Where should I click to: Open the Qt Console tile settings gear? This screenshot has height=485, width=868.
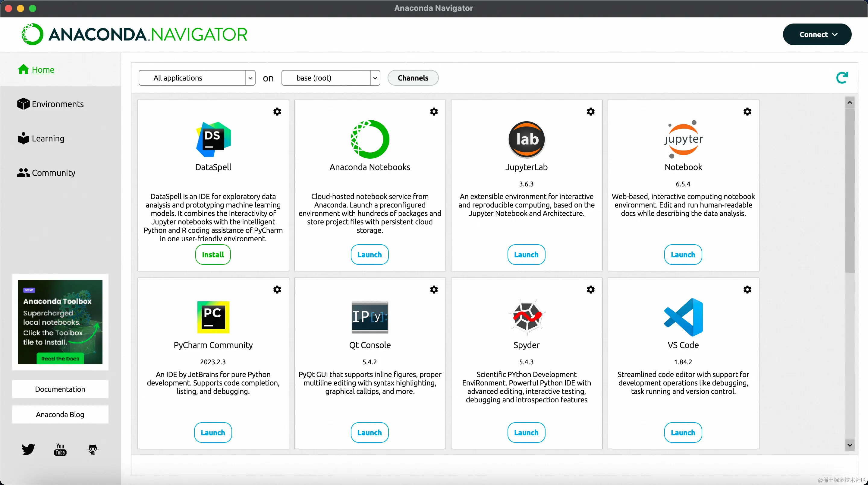[434, 289]
